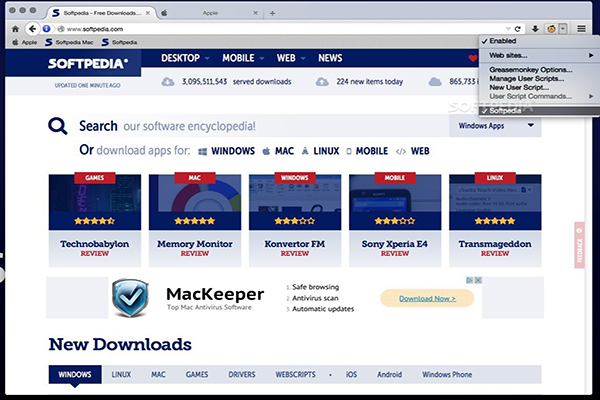Close the Apple browser tab
This screenshot has width=600, height=400.
point(255,13)
